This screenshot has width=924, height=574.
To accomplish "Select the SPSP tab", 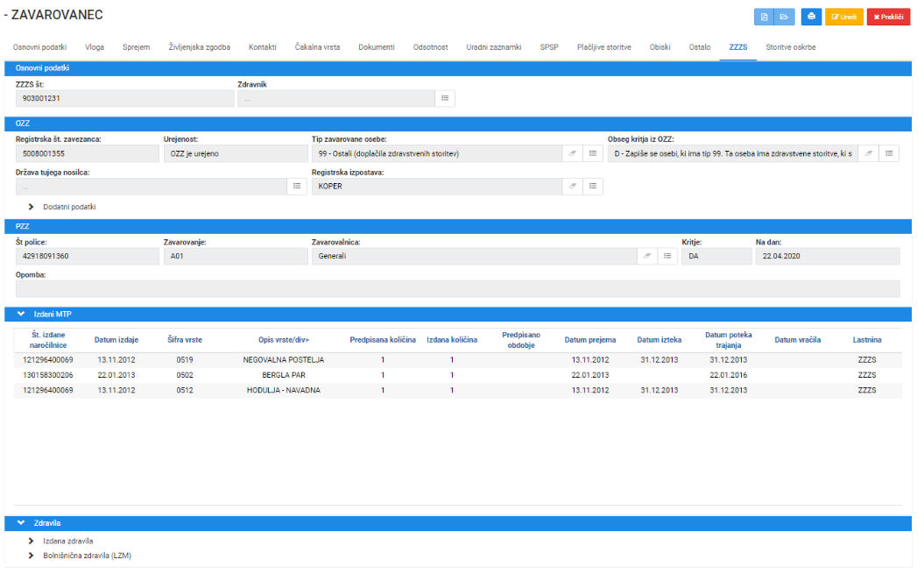I will 549,47.
